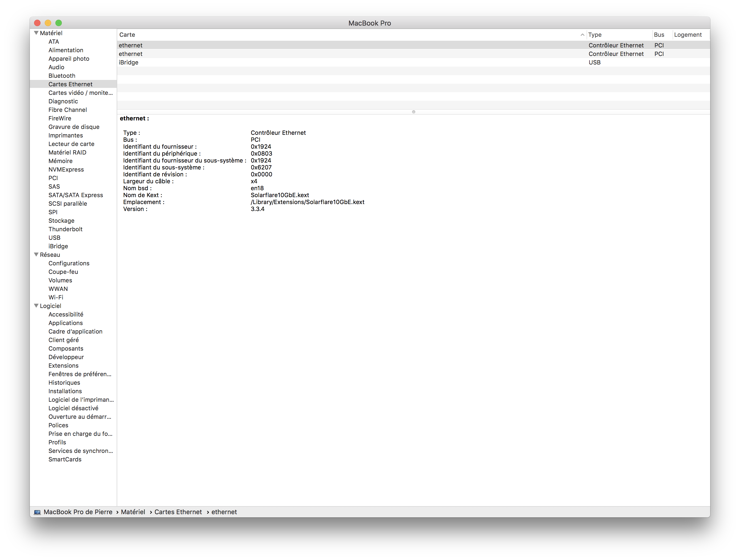Select Thunderbolt in the sidebar
Screen dimensions: 740x560
coord(65,229)
